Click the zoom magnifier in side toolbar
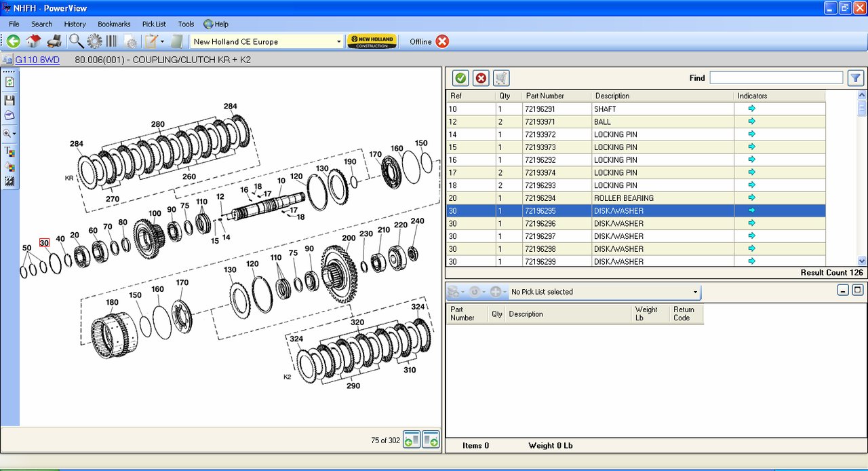 pos(7,134)
